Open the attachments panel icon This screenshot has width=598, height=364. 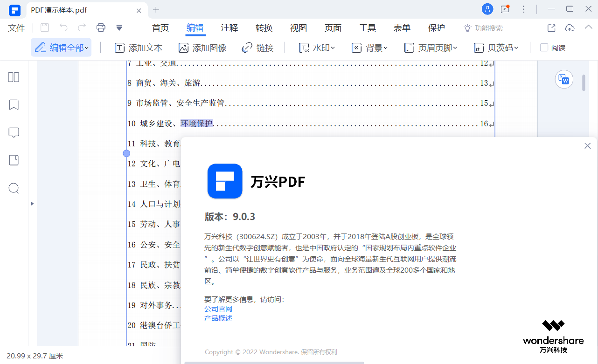14,160
